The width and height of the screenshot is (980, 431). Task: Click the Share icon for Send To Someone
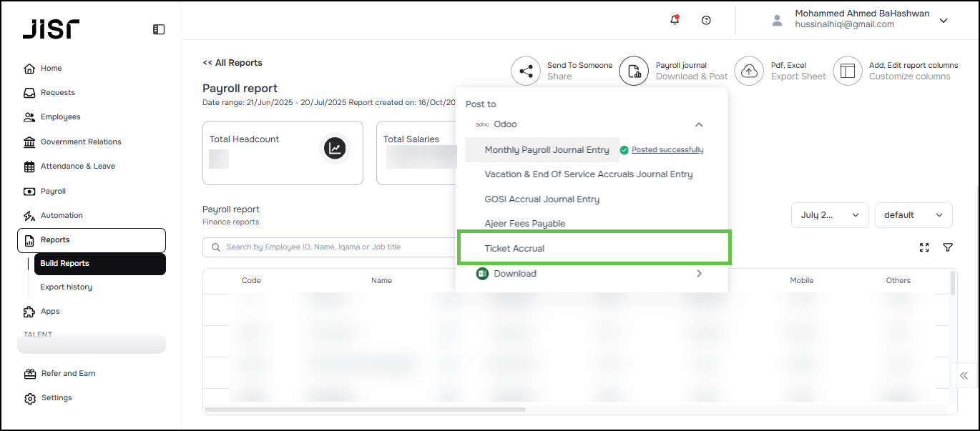(526, 71)
